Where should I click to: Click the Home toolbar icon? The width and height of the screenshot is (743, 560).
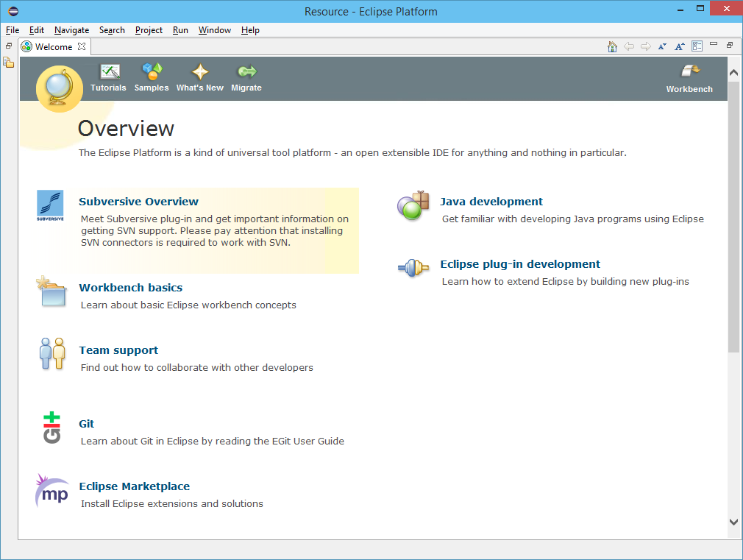[612, 46]
